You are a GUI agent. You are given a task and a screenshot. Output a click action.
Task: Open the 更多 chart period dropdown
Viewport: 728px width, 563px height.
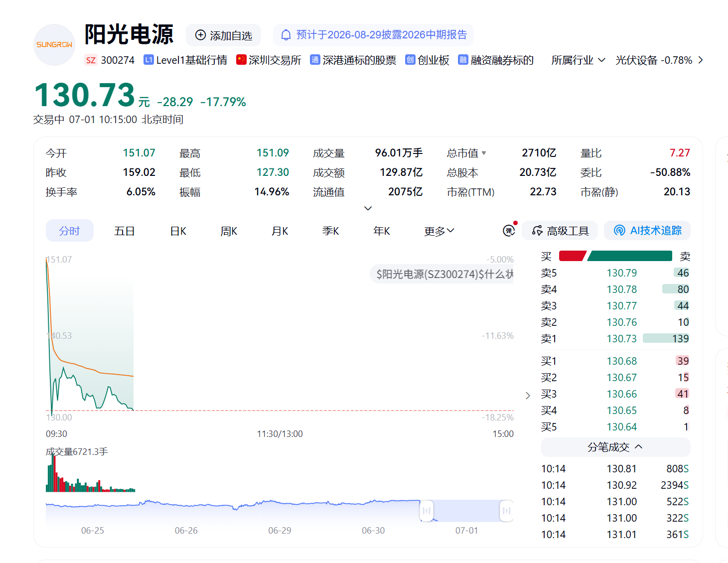click(x=439, y=231)
